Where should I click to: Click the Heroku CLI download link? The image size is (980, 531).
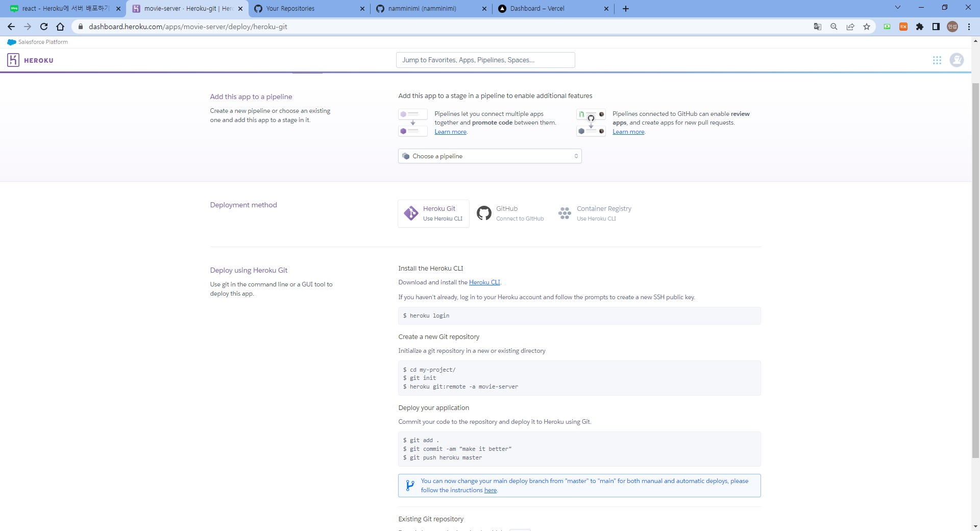tap(484, 282)
